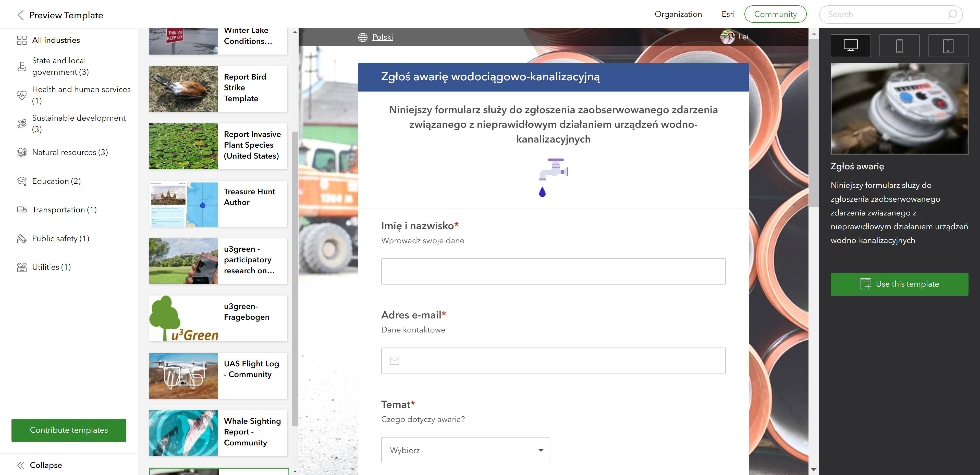Image resolution: width=980 pixels, height=475 pixels.
Task: Click the All industries grid icon
Action: click(22, 40)
